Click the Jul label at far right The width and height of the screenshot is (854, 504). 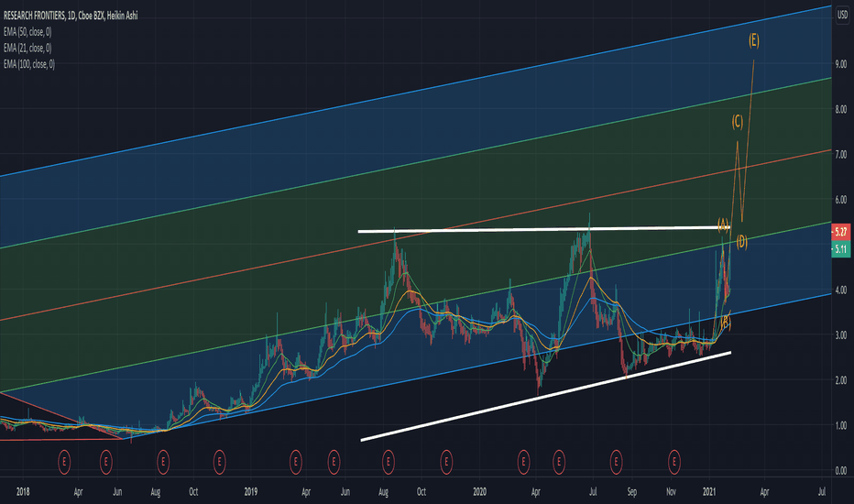coord(822,491)
